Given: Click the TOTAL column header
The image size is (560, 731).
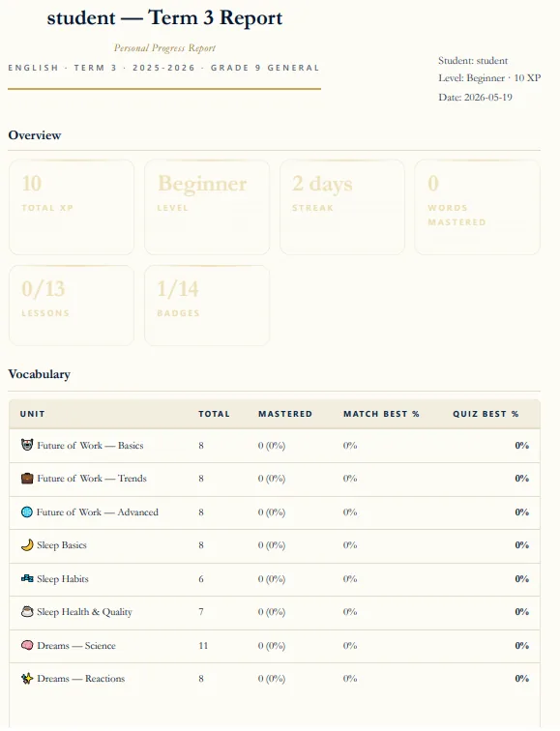Looking at the screenshot, I should (x=214, y=414).
